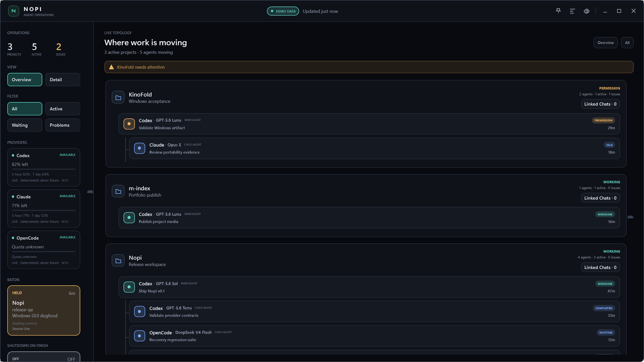Open Linked Chats for KinoFold
This screenshot has height=362, width=644.
(600, 104)
